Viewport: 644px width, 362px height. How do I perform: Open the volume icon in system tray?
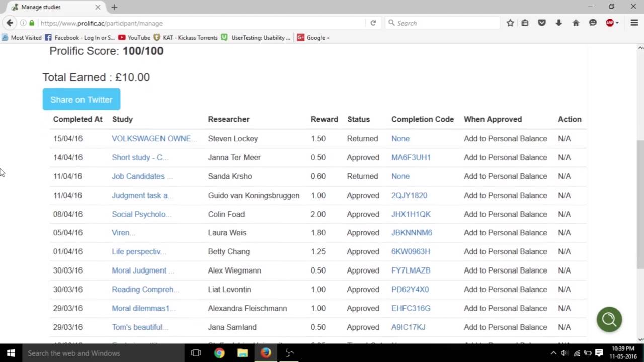pyautogui.click(x=565, y=353)
